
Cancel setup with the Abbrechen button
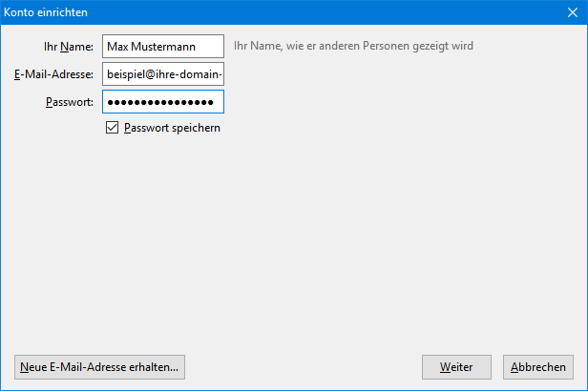[x=538, y=367]
